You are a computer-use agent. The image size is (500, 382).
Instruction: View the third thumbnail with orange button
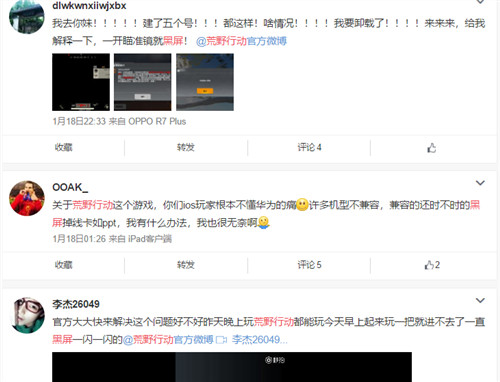205,82
